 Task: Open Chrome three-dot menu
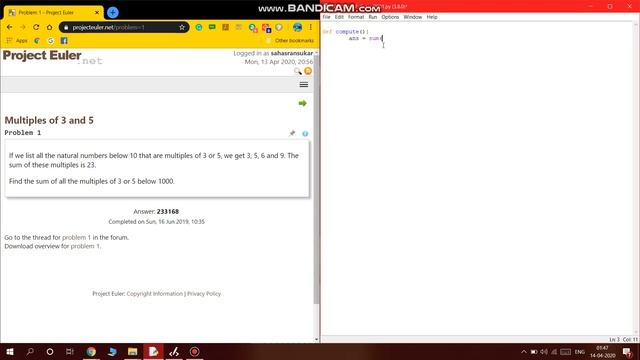(x=311, y=27)
